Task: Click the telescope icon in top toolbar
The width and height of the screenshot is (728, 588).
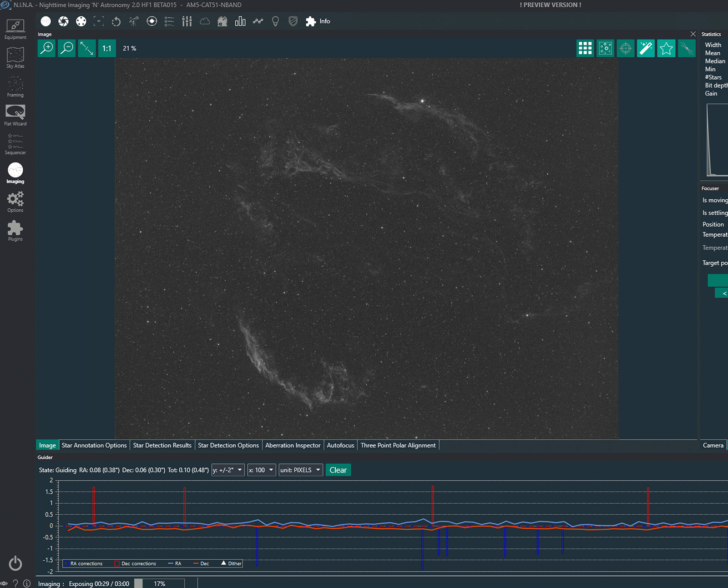Action: point(134,21)
